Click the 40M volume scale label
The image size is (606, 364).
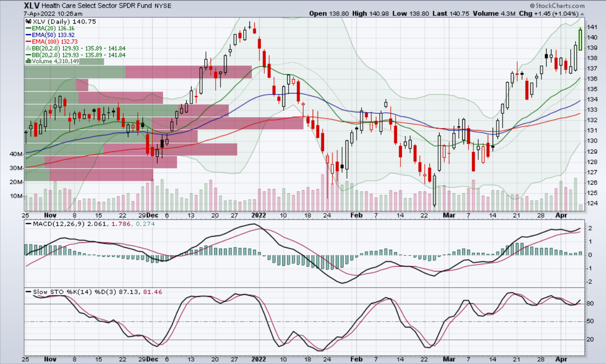point(17,154)
